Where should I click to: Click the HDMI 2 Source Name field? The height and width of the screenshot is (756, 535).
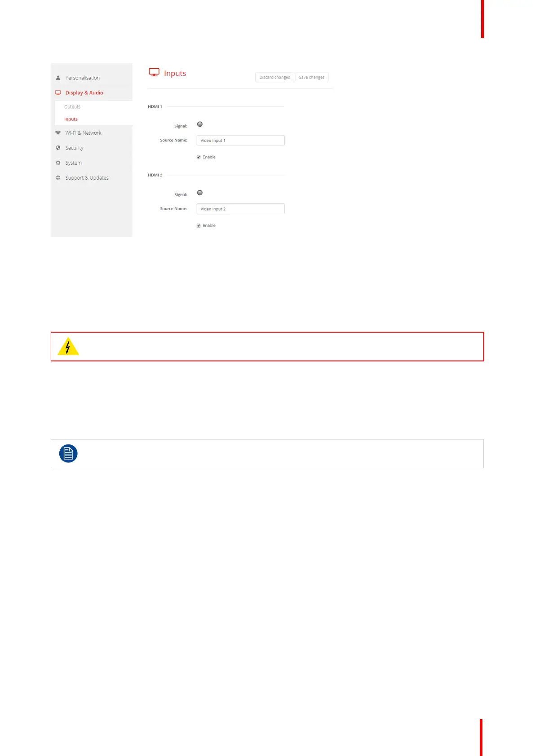click(240, 209)
